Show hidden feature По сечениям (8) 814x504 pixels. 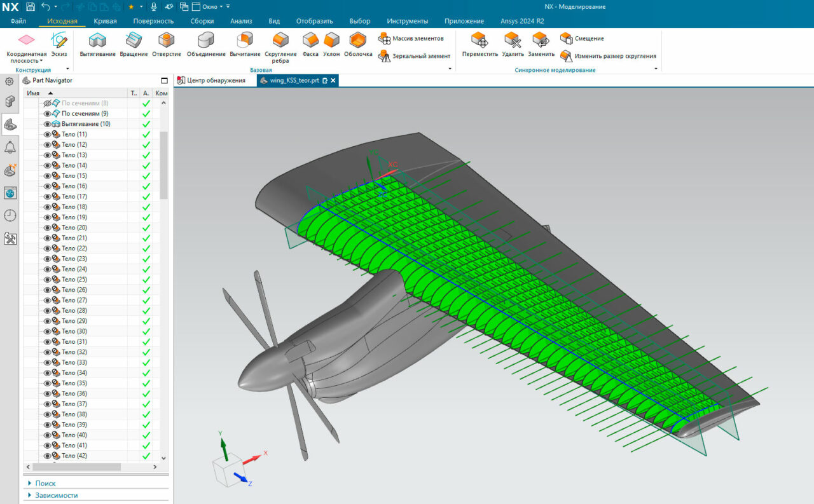47,103
